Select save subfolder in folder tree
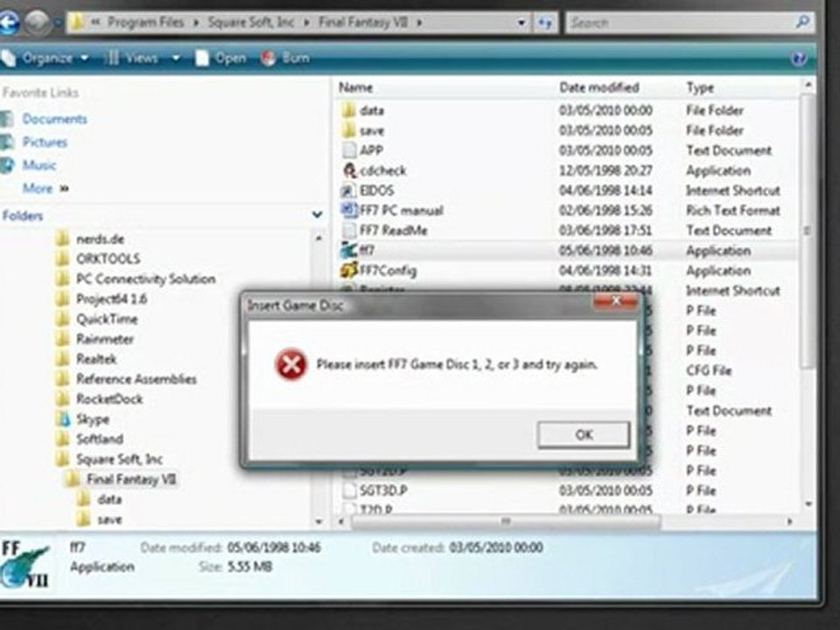Viewport: 840px width, 630px height. [x=110, y=519]
